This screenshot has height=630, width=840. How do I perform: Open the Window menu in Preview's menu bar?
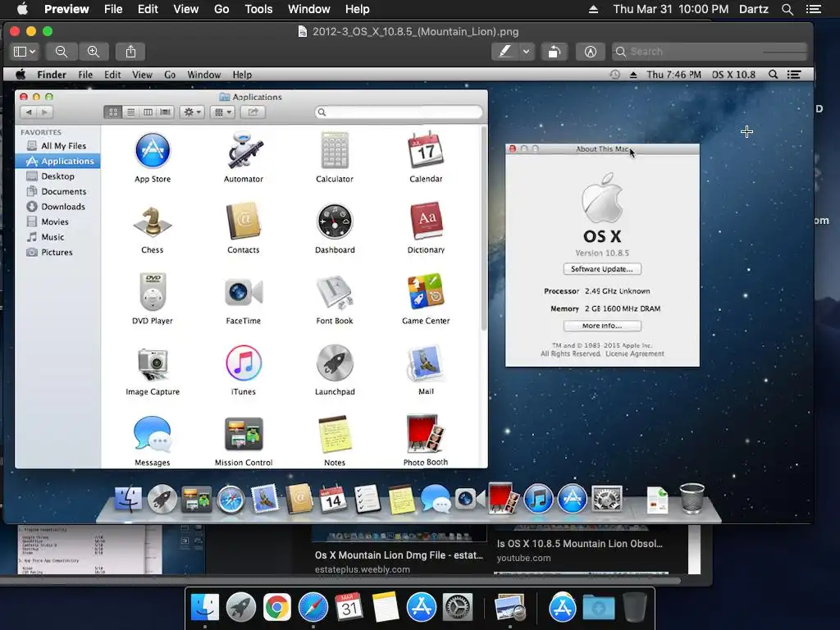pyautogui.click(x=309, y=9)
